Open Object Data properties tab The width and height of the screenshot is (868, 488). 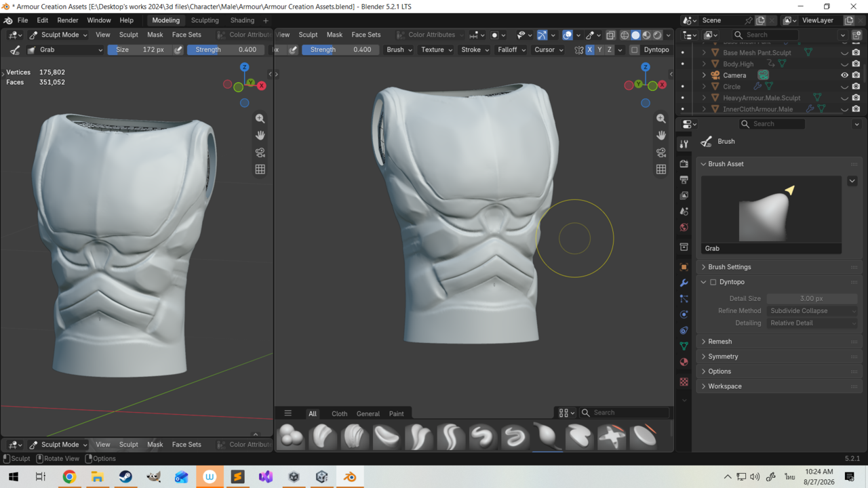click(684, 346)
